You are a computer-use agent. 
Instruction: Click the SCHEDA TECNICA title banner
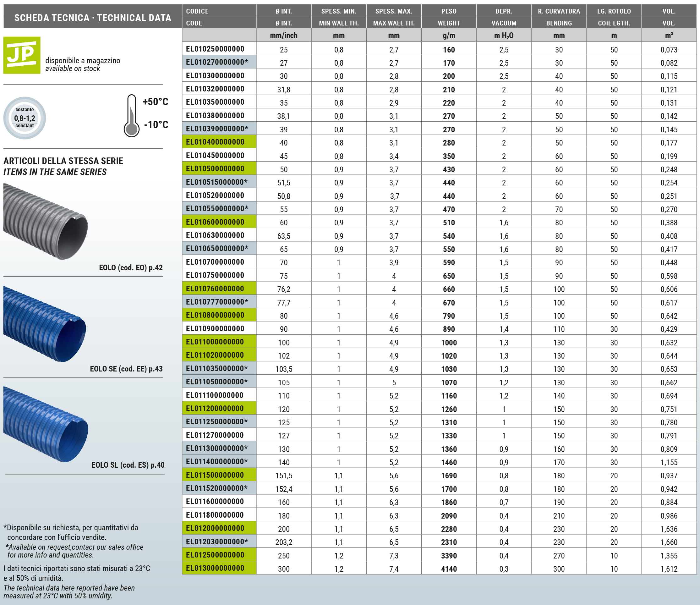pyautogui.click(x=93, y=17)
